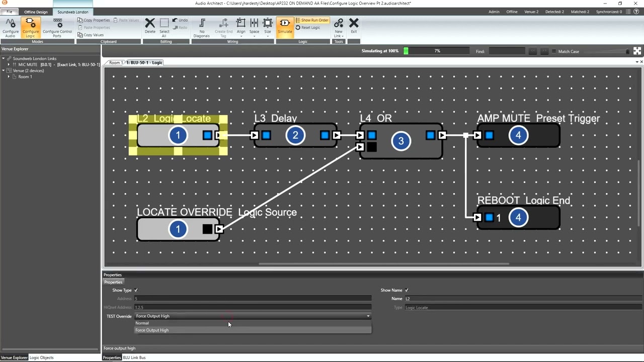Click the find previous arrow button
644x362 pixels.
[x=532, y=51]
